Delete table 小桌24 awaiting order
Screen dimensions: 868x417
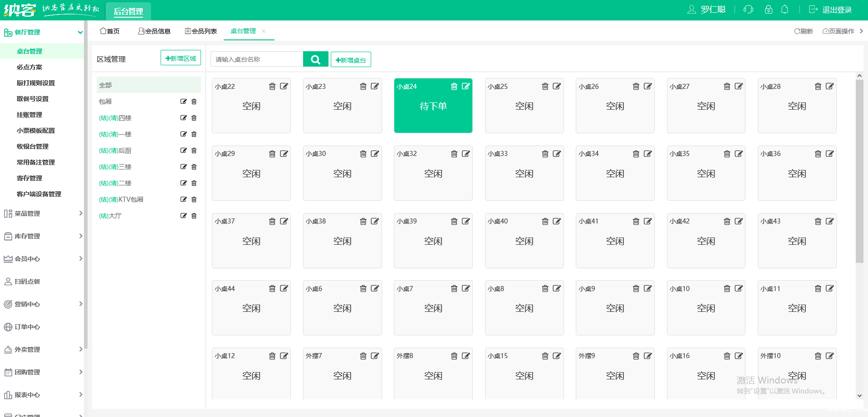[454, 87]
